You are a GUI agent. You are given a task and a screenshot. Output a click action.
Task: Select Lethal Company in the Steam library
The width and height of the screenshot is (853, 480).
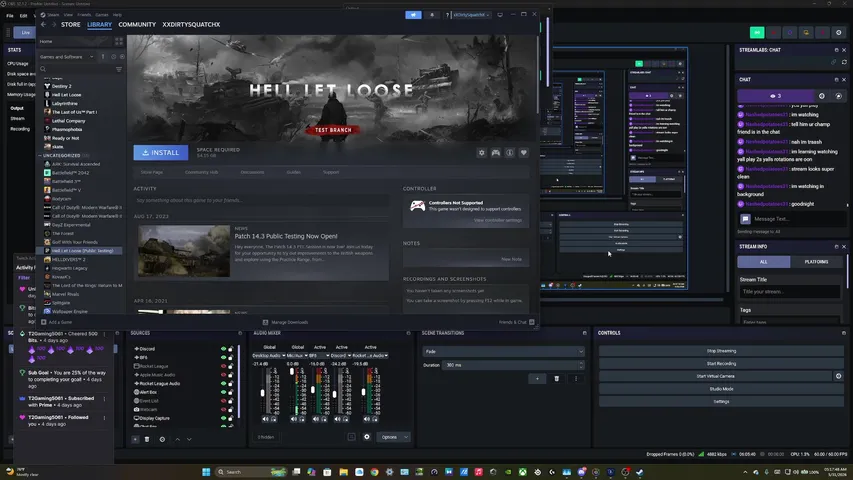tap(69, 121)
